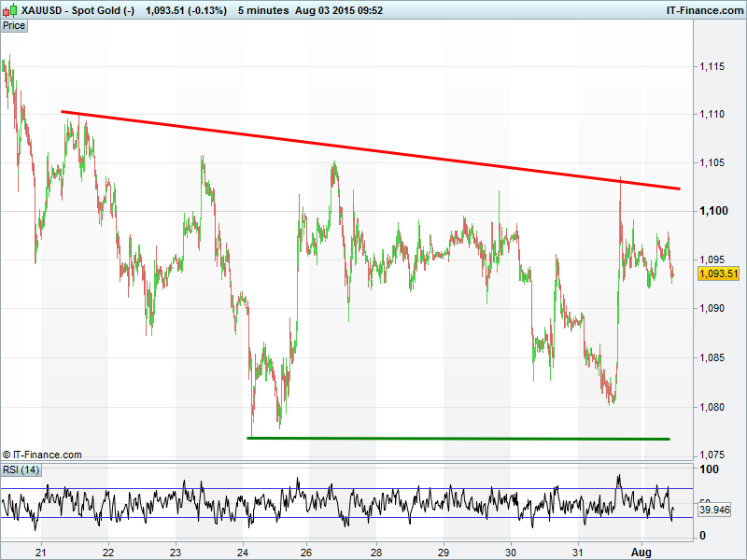747x560 pixels.
Task: Click the © IT-Finance.com watermark
Action: [x=42, y=455]
